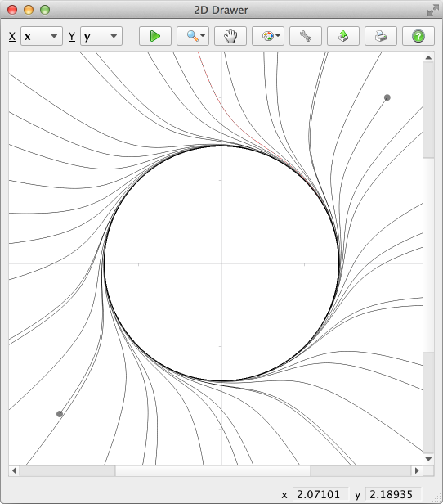Select the hand pan tool
The height and width of the screenshot is (504, 443).
click(x=230, y=36)
